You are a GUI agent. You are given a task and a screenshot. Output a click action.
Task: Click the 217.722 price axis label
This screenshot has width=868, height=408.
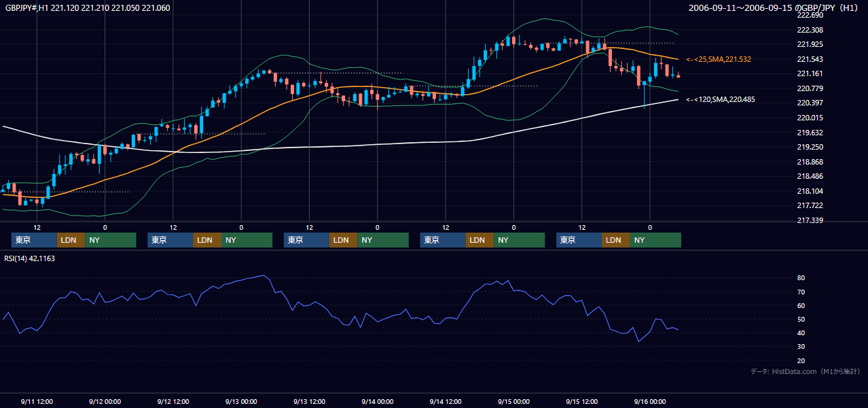click(810, 205)
